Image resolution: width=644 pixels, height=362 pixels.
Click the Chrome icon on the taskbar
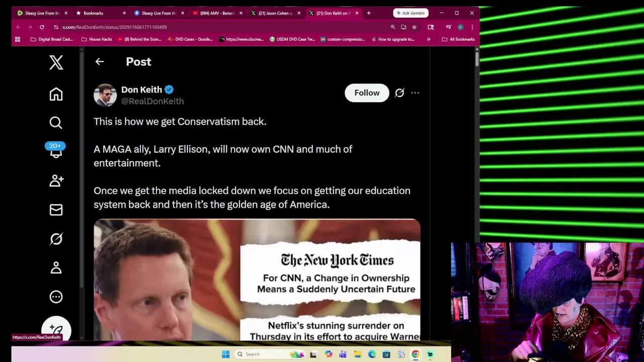click(x=415, y=354)
